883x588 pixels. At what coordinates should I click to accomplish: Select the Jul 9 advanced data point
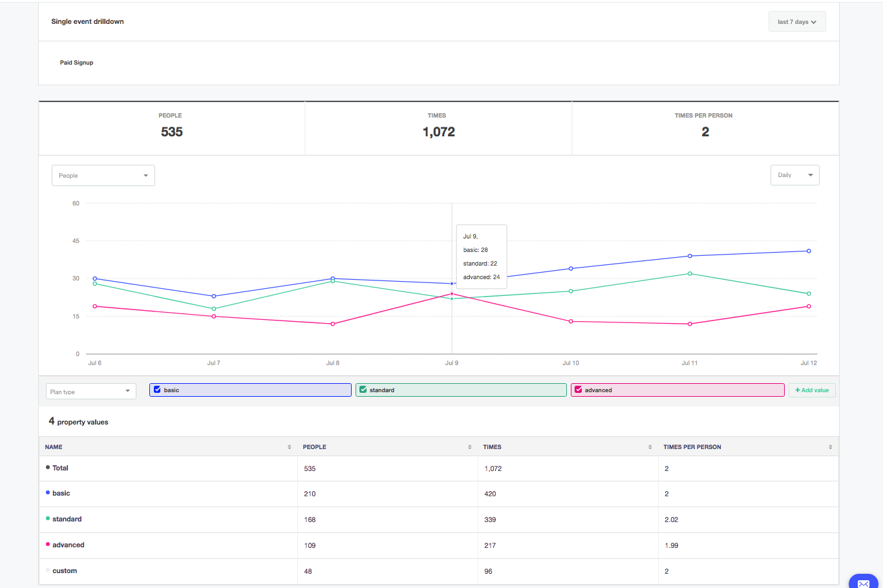[451, 293]
